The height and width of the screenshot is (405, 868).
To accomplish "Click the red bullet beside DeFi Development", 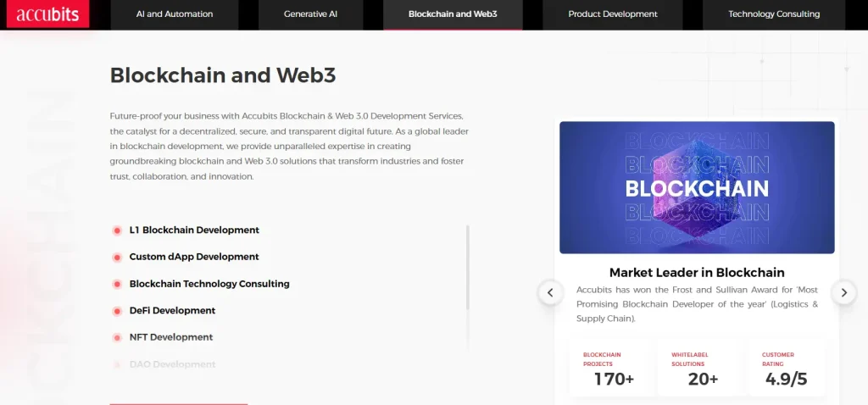I will [117, 311].
